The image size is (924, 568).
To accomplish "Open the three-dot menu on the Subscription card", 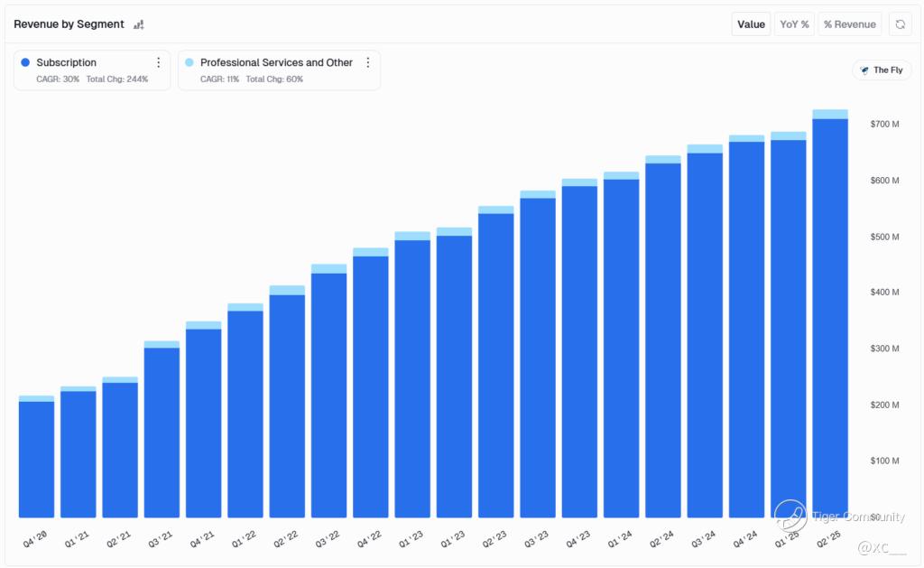I will (x=158, y=62).
